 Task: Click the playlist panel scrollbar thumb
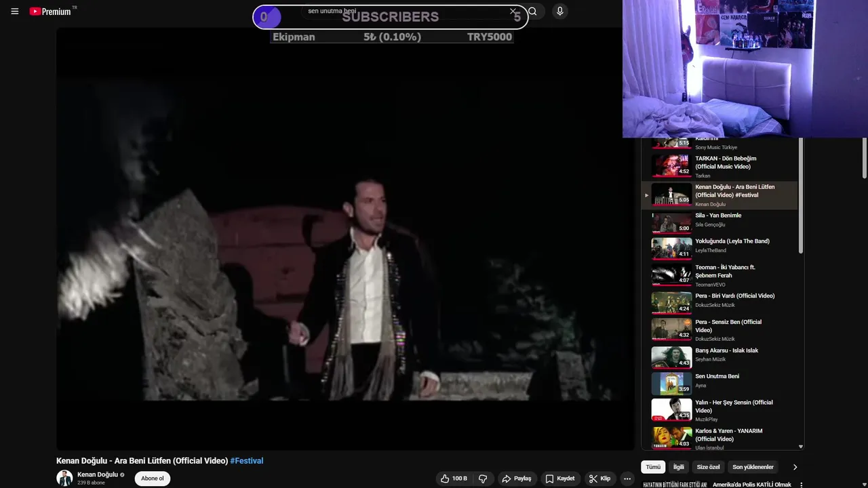pyautogui.click(x=801, y=197)
